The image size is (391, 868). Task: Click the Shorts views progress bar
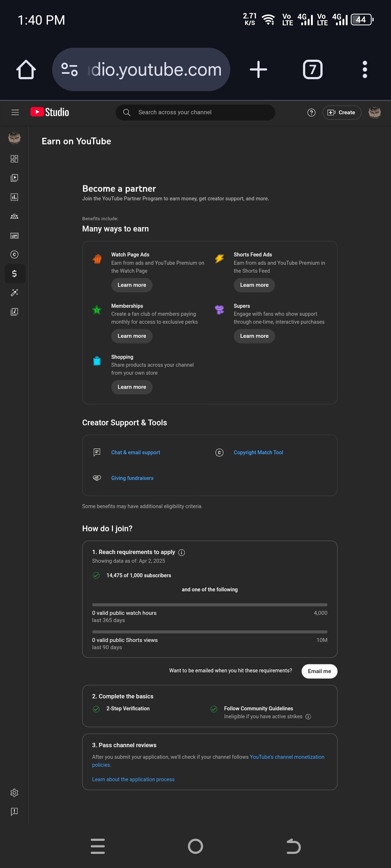[210, 632]
